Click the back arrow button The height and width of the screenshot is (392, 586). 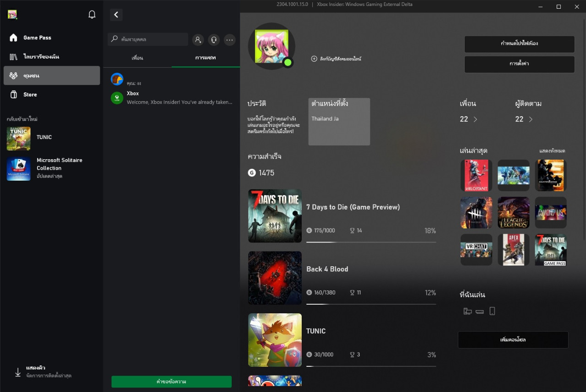point(116,15)
